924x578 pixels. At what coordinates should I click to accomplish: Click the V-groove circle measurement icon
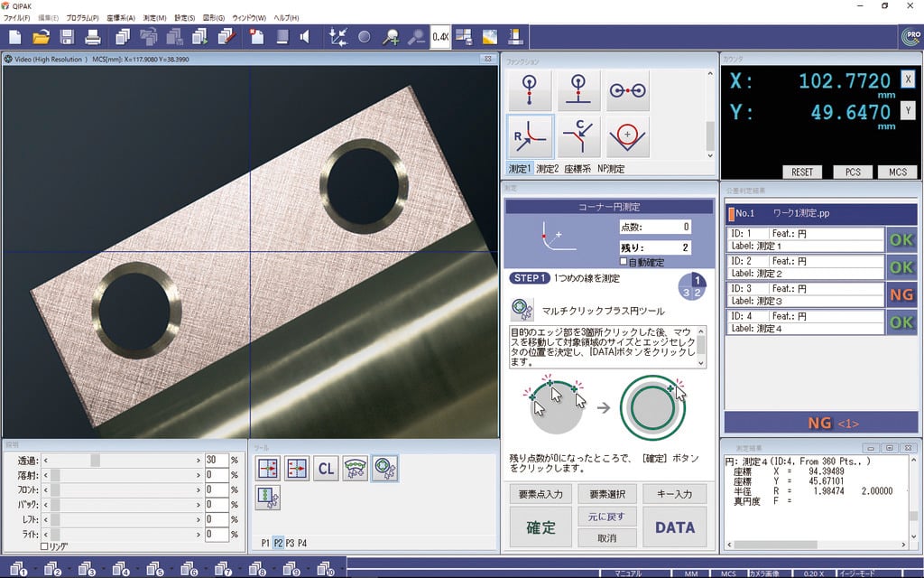(x=627, y=136)
